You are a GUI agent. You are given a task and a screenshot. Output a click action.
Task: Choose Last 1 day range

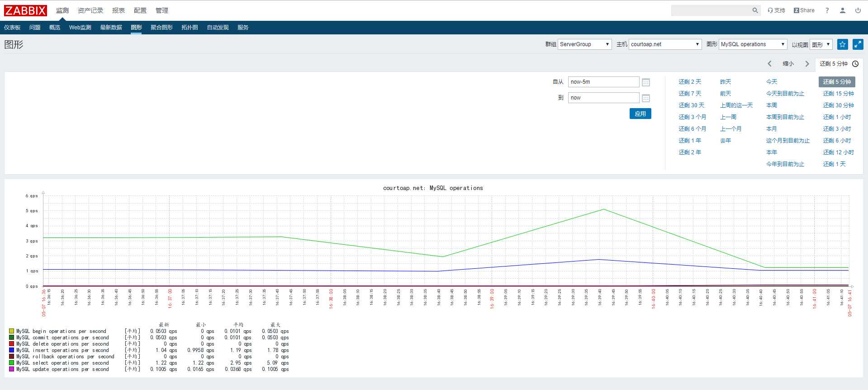point(834,164)
